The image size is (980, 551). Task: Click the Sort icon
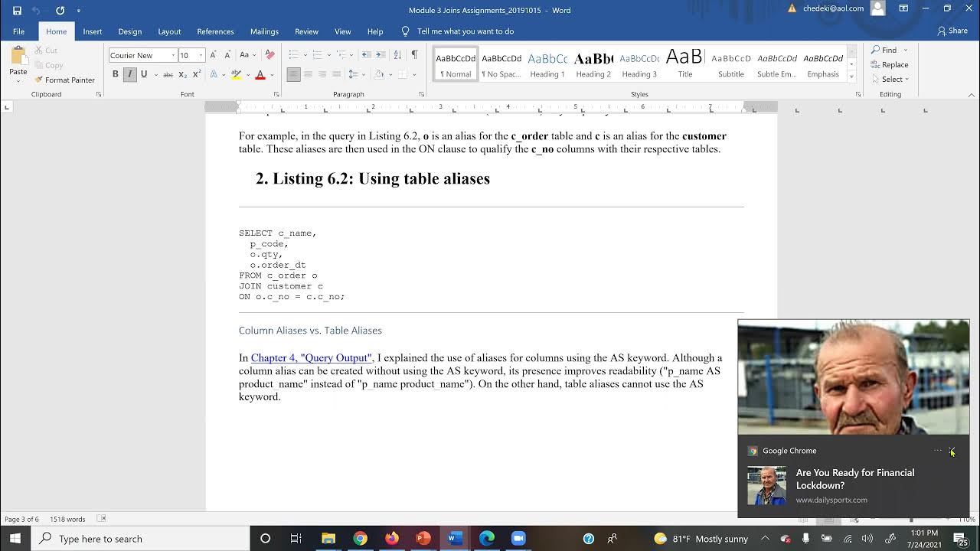(x=397, y=55)
